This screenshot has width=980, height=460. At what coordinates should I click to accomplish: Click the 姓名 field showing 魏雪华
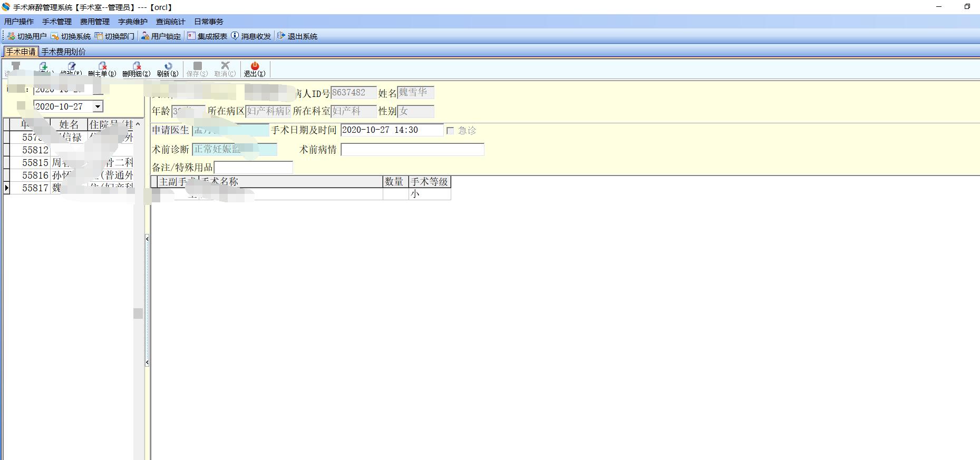coord(415,93)
